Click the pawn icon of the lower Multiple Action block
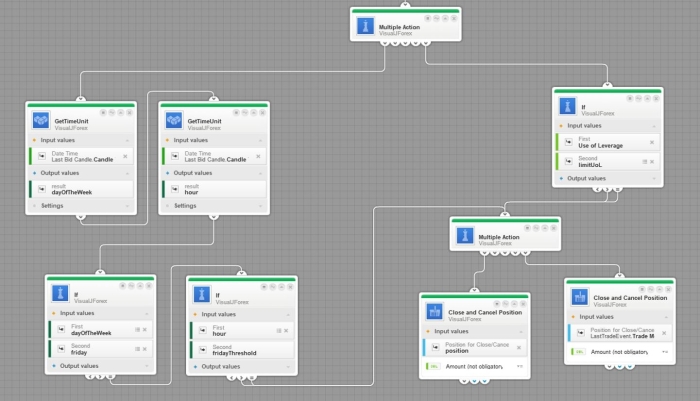700x401 pixels. (465, 235)
